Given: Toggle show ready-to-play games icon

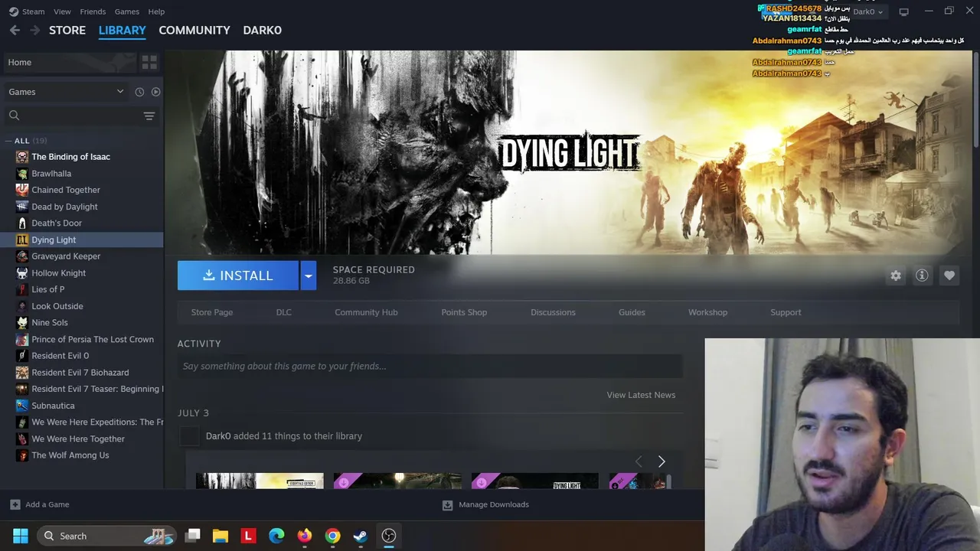Looking at the screenshot, I should pyautogui.click(x=155, y=92).
